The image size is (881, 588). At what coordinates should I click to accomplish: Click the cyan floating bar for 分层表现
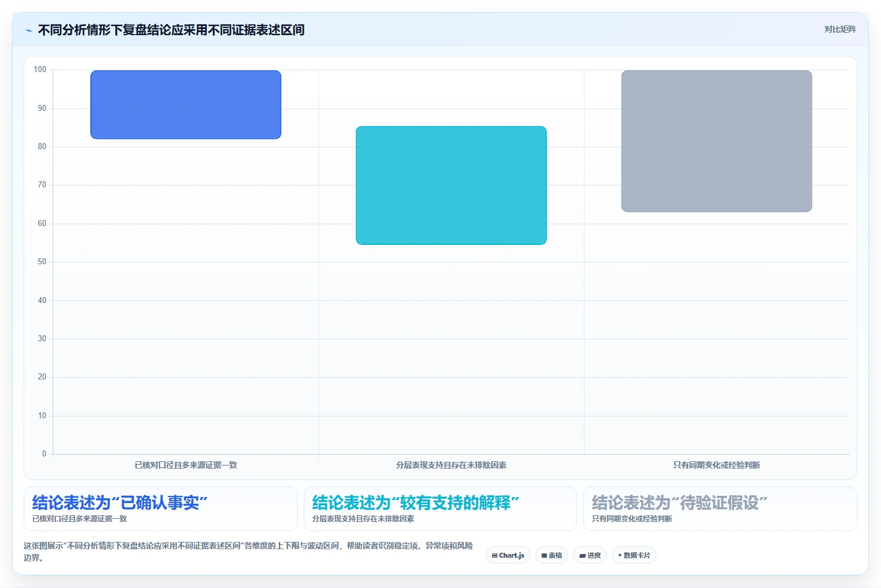(x=451, y=185)
